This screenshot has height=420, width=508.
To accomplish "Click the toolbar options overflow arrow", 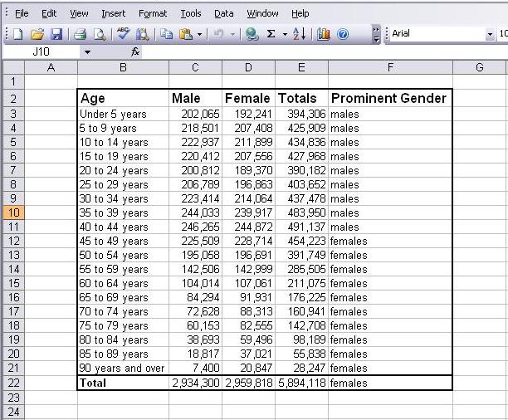I will point(376,34).
